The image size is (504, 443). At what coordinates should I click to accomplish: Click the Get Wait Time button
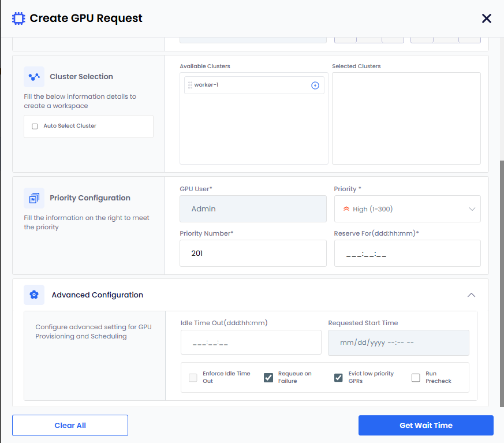pyautogui.click(x=425, y=425)
